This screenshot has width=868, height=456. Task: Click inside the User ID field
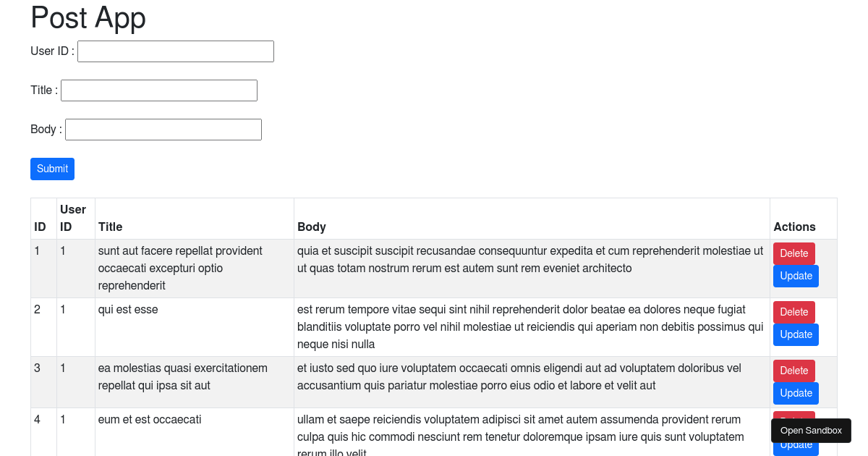(x=175, y=51)
